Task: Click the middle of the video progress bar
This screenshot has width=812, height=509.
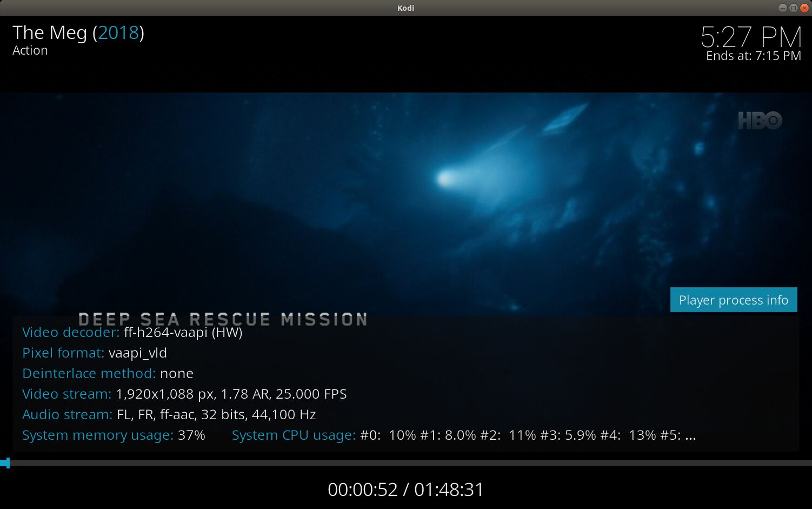Action: (x=406, y=463)
